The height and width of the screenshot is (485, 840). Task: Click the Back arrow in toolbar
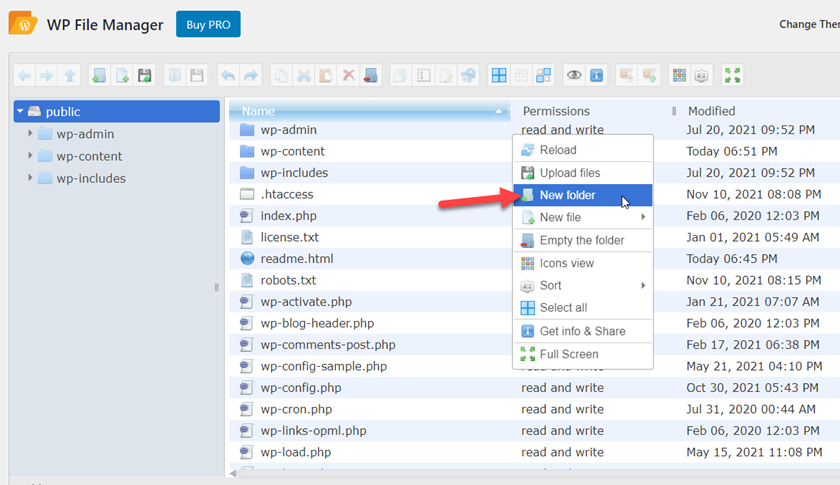pyautogui.click(x=25, y=76)
